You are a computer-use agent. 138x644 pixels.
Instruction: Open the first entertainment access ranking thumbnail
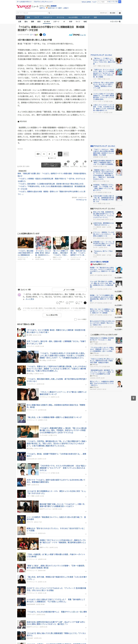coord(119,61)
